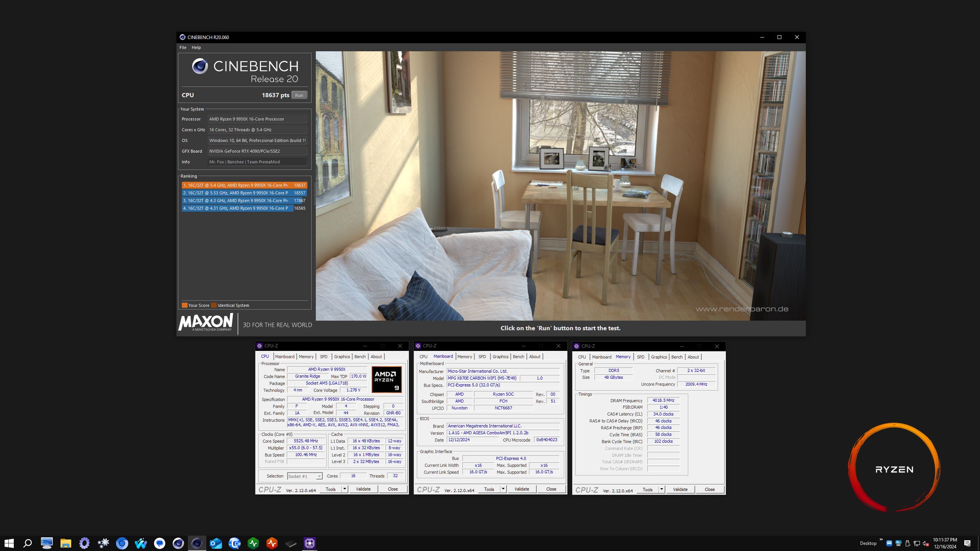Click Identical System brown legend swatch

[214, 305]
